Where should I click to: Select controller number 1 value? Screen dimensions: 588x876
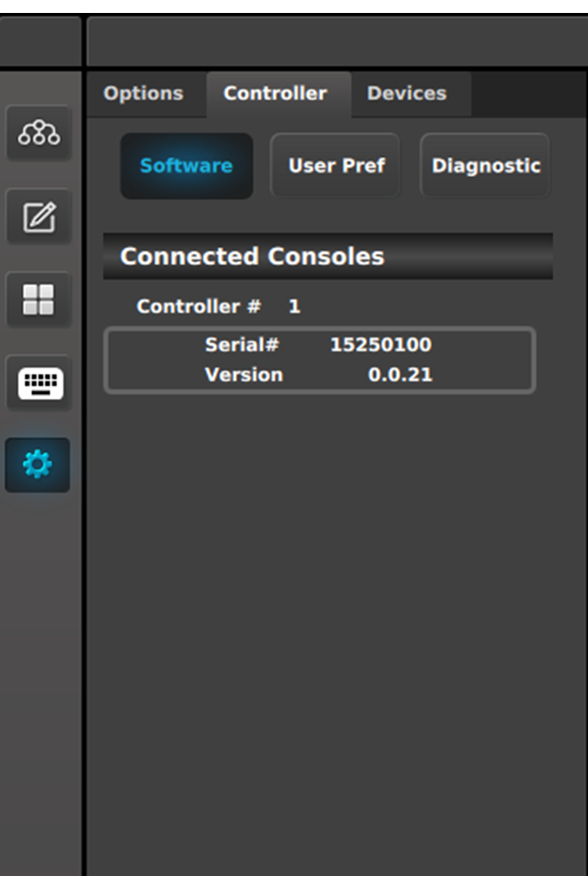[294, 307]
